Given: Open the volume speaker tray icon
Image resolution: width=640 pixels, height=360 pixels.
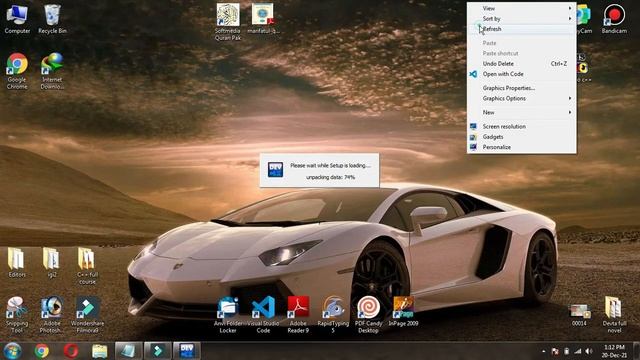Looking at the screenshot, I should pos(589,351).
